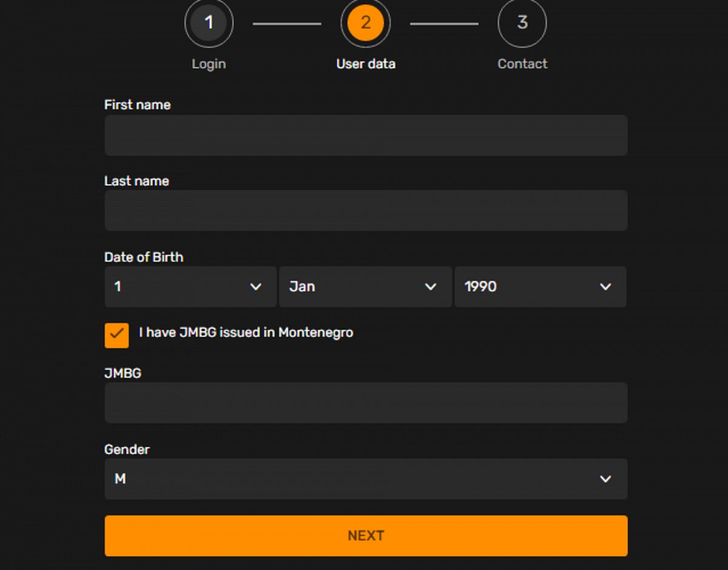
Task: Select the User data step label
Action: coord(365,64)
